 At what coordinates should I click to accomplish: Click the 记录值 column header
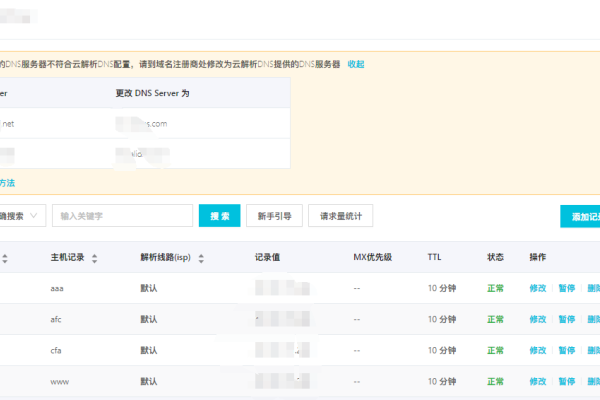pyautogui.click(x=267, y=257)
